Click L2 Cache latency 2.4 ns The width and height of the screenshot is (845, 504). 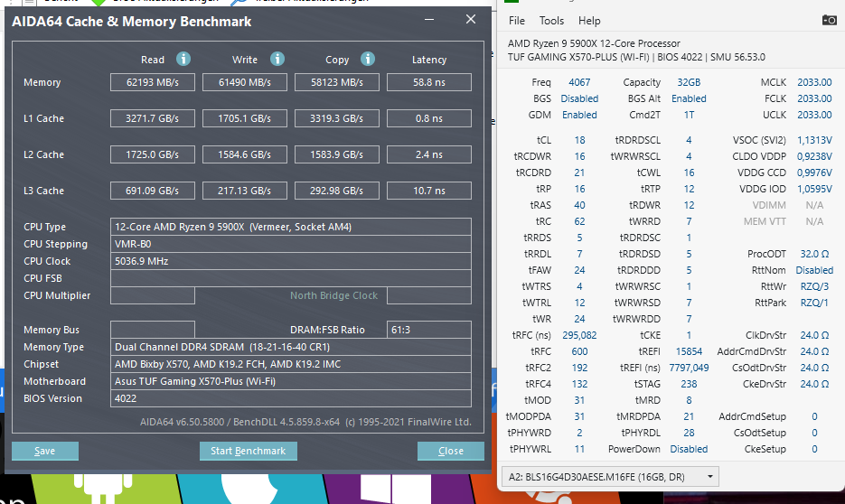point(429,154)
